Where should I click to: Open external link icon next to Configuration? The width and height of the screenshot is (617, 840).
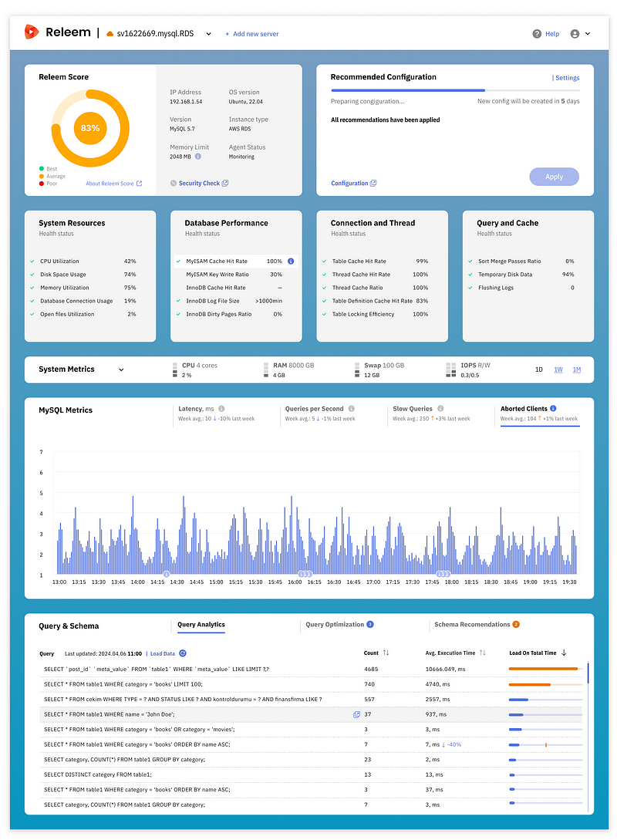373,184
